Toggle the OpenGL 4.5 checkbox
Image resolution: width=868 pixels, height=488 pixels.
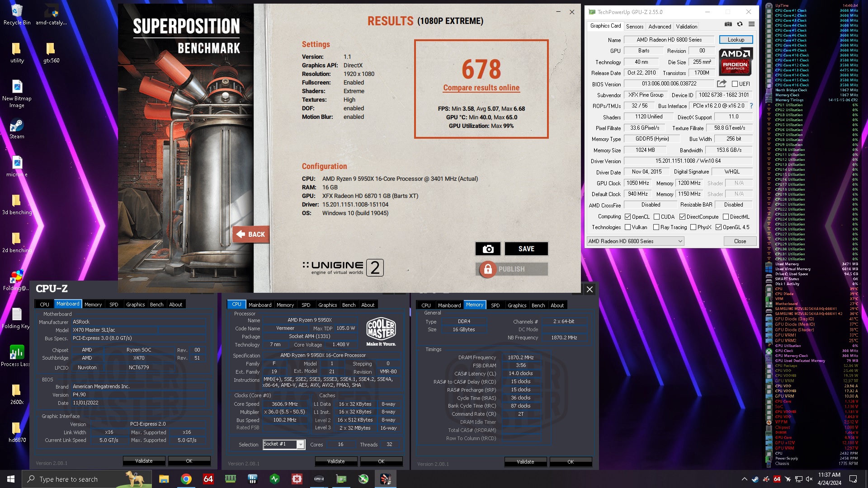pos(718,227)
